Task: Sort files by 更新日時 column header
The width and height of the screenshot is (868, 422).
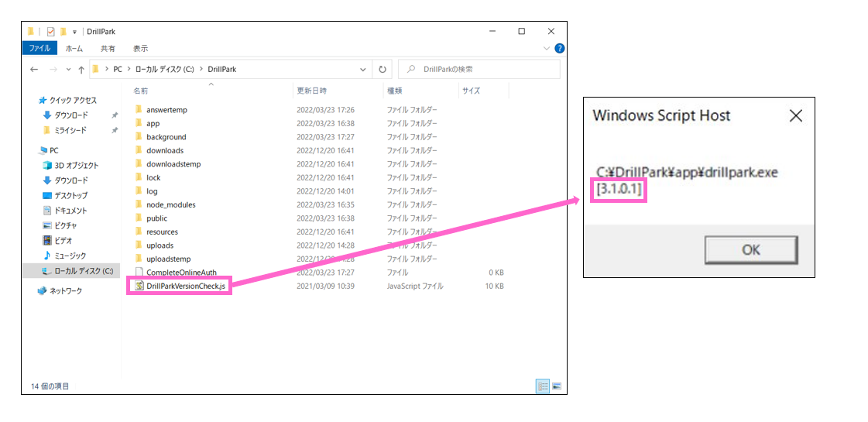Action: pyautogui.click(x=311, y=91)
